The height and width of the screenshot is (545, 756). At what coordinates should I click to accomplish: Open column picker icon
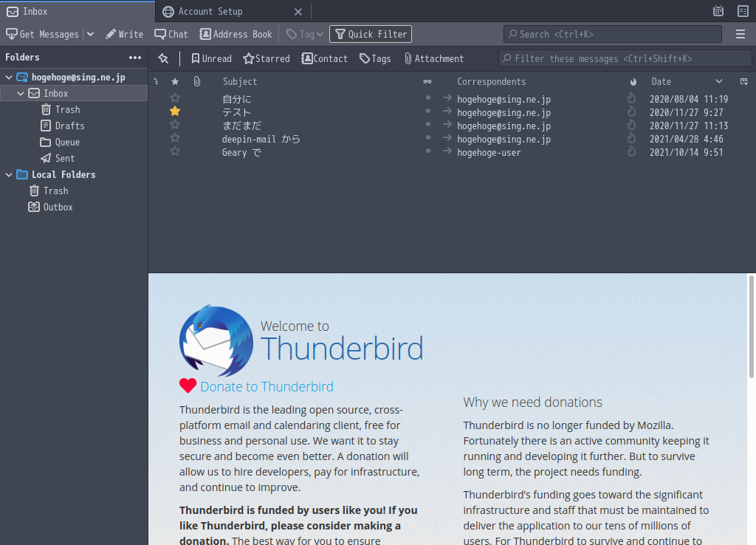point(744,81)
